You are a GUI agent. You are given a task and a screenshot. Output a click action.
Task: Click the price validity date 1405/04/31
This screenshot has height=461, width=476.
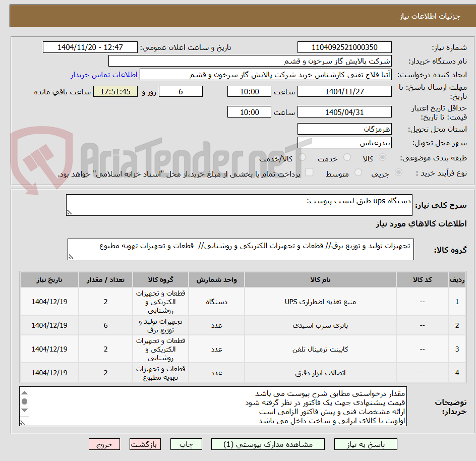(x=344, y=112)
